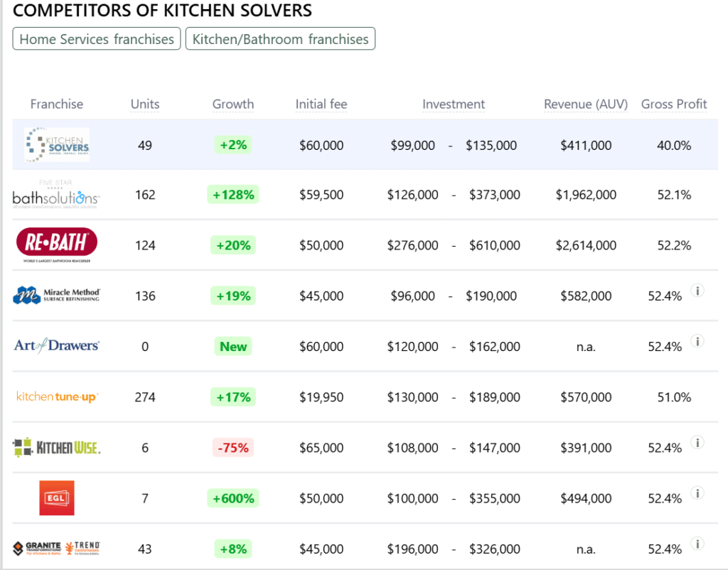Image resolution: width=728 pixels, height=570 pixels.
Task: Click the +19% growth badge
Action: tap(233, 296)
